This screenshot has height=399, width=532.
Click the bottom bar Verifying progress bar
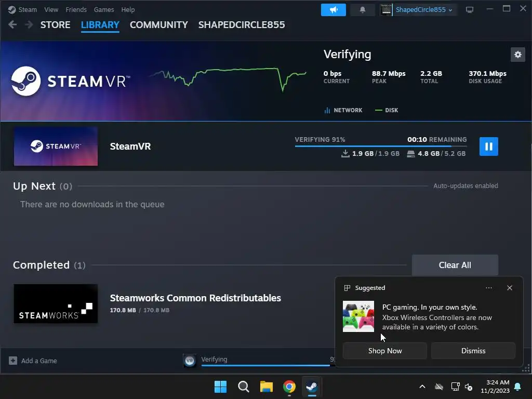(x=268, y=365)
